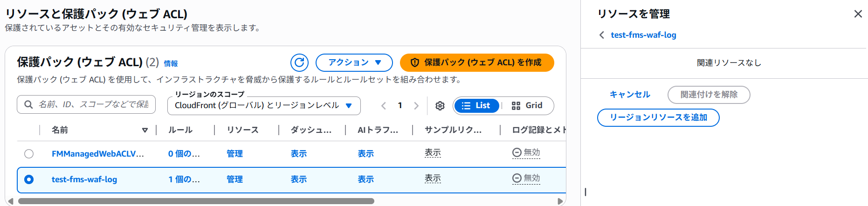Open table preferences gear icon
Viewport: 868px width, 206px height.
pyautogui.click(x=440, y=106)
